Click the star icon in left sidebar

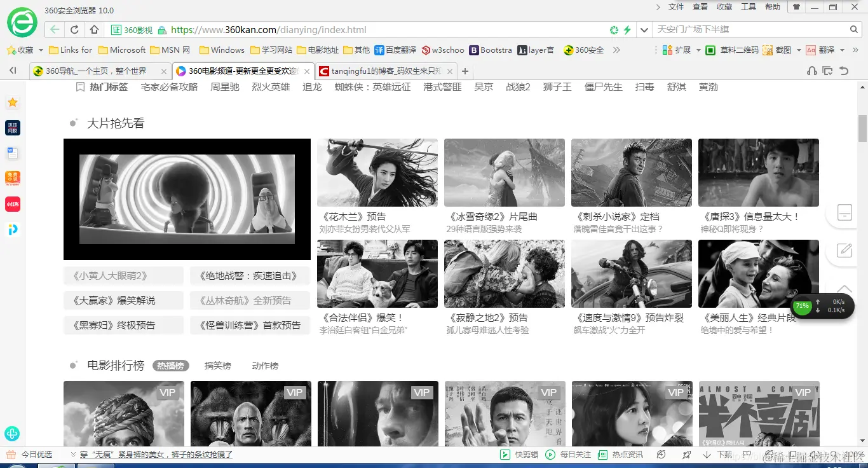12,102
